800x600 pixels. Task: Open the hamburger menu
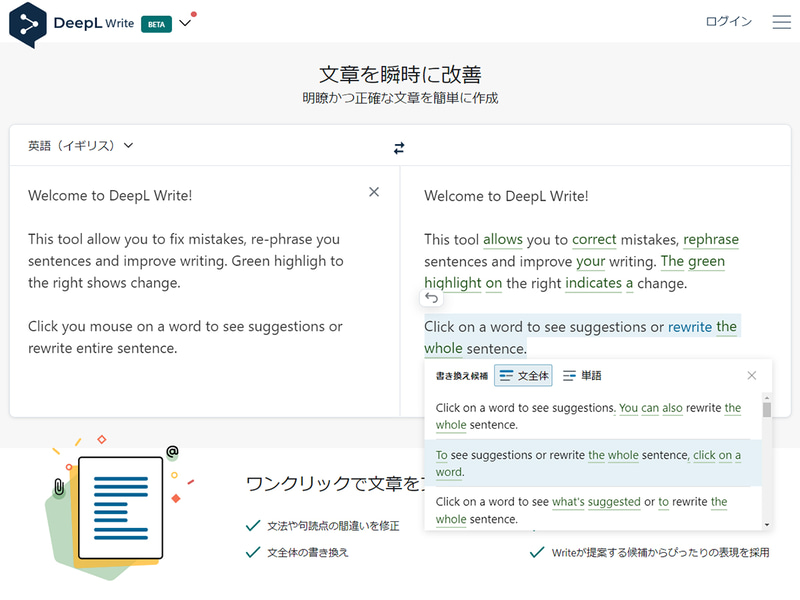tap(781, 21)
